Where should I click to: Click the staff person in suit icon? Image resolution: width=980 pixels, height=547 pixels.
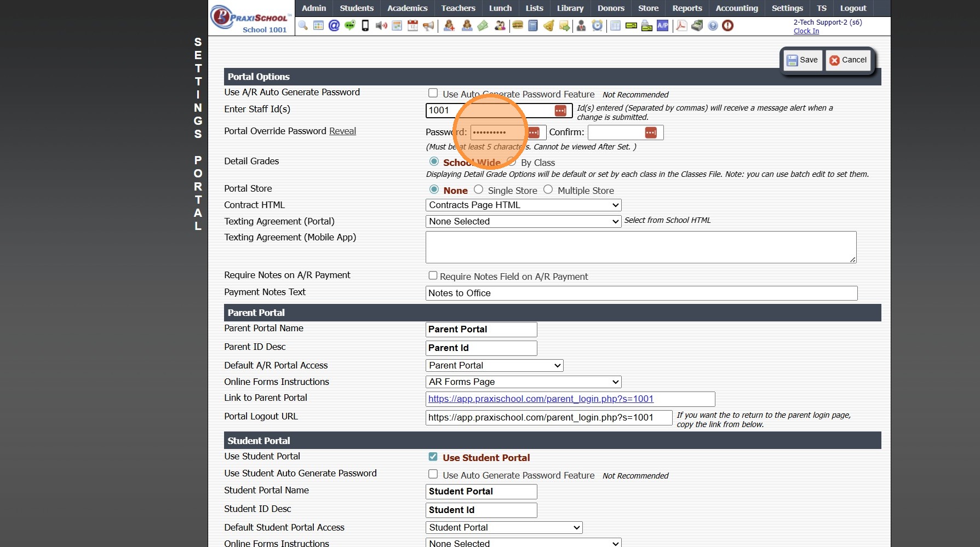pyautogui.click(x=581, y=26)
